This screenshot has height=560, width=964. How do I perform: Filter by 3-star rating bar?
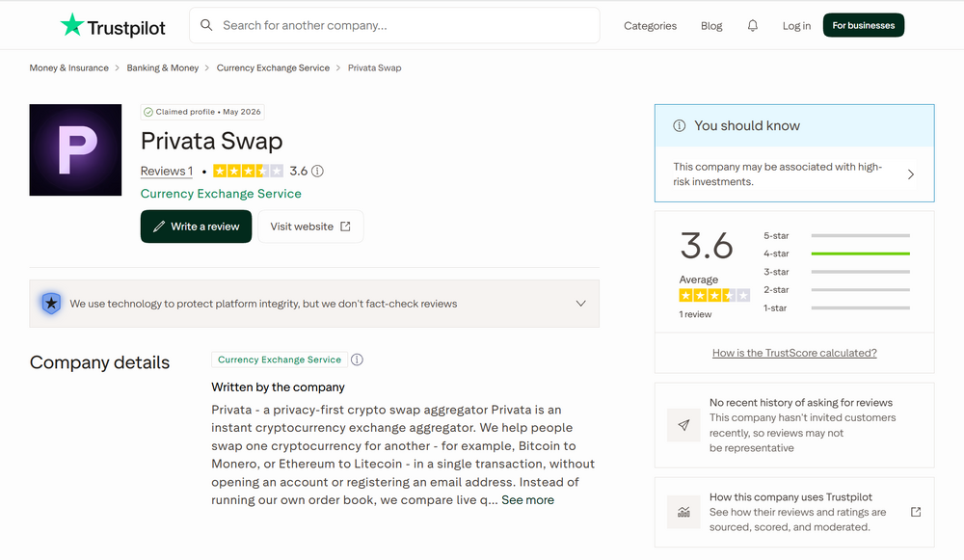coord(837,272)
